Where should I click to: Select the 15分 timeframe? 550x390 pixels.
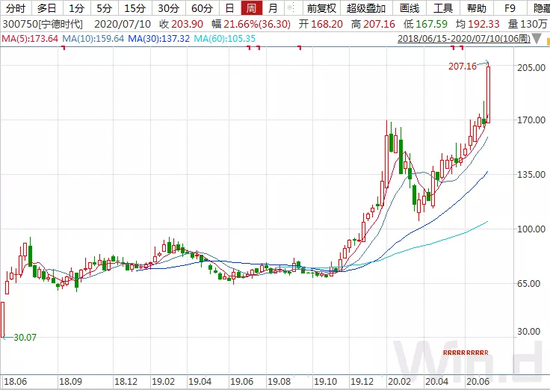coord(134,8)
